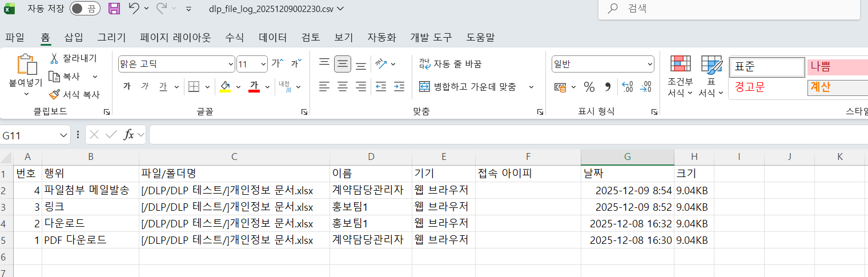This screenshot has width=868, height=277.
Task: Click the Merge and Center (병합하고 가운데 맞춤) icon
Action: pyautogui.click(x=424, y=87)
